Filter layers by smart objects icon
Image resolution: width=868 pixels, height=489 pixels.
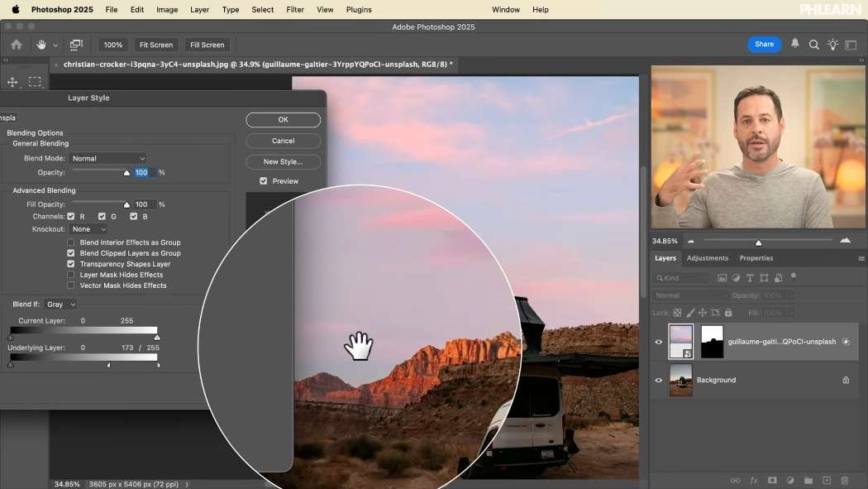click(779, 278)
